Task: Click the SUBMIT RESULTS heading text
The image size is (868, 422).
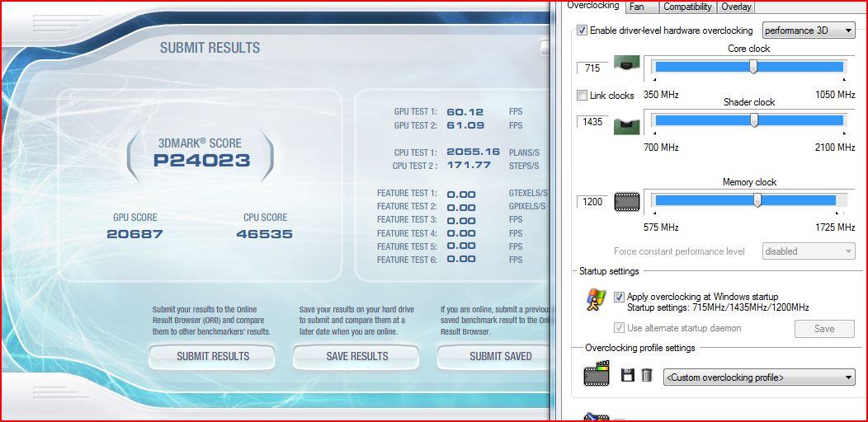Action: pyautogui.click(x=210, y=48)
